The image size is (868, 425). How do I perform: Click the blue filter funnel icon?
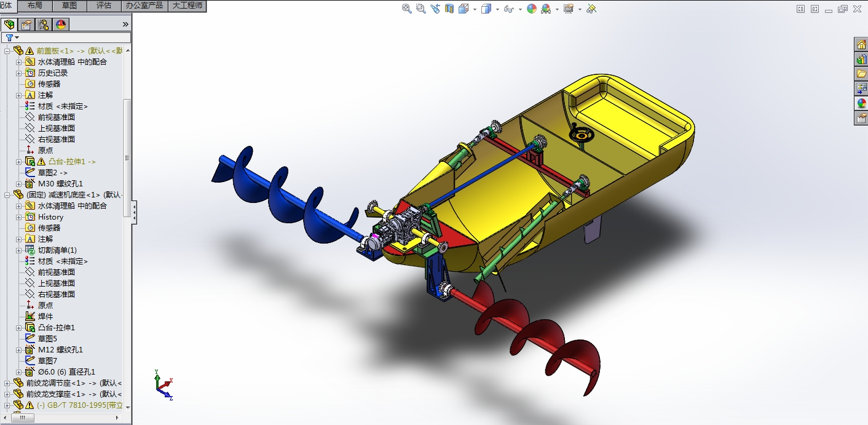(9, 38)
